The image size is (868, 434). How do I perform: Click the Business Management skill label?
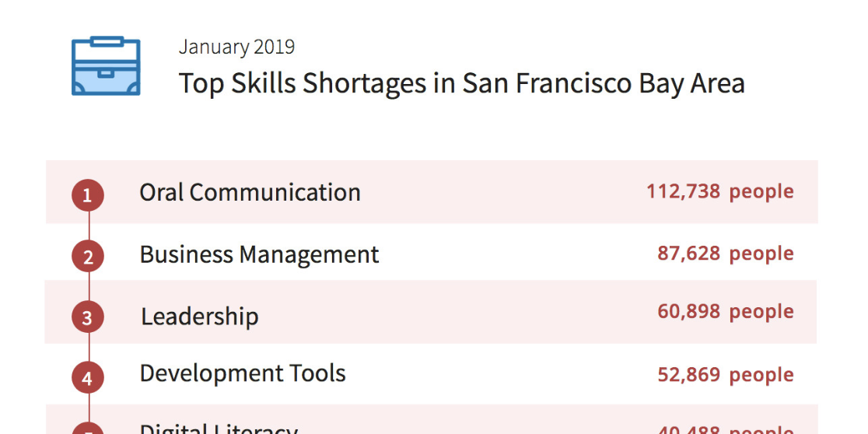[259, 254]
